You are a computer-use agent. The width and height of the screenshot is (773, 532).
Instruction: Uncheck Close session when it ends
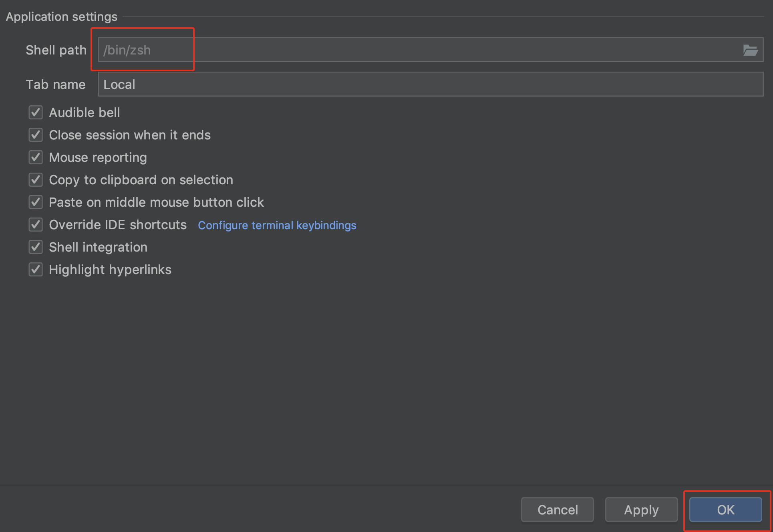coord(36,135)
